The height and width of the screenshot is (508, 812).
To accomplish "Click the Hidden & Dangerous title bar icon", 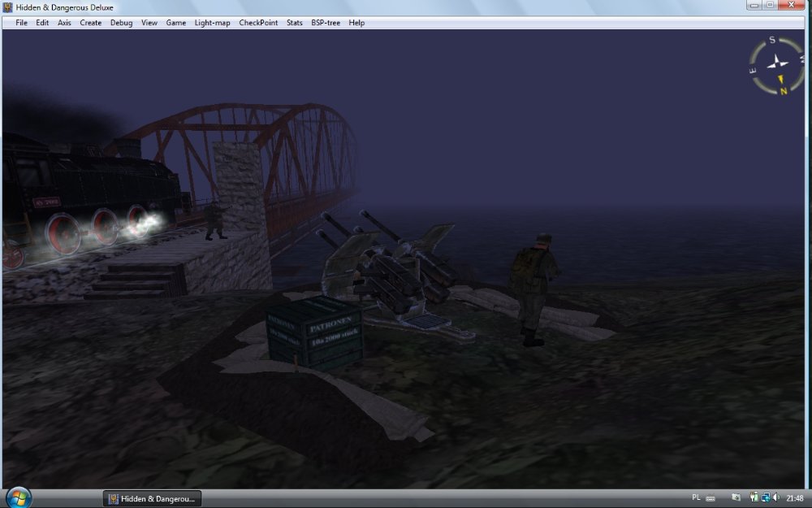I will point(7,7).
